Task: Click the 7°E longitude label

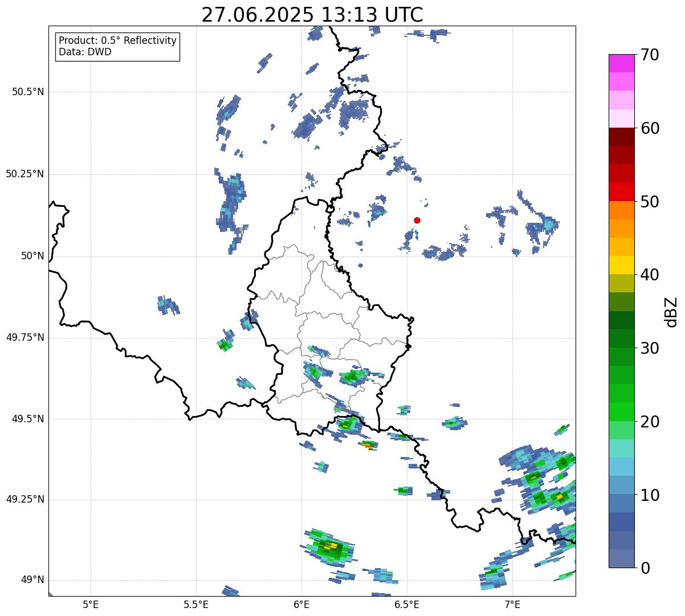Action: tap(512, 604)
